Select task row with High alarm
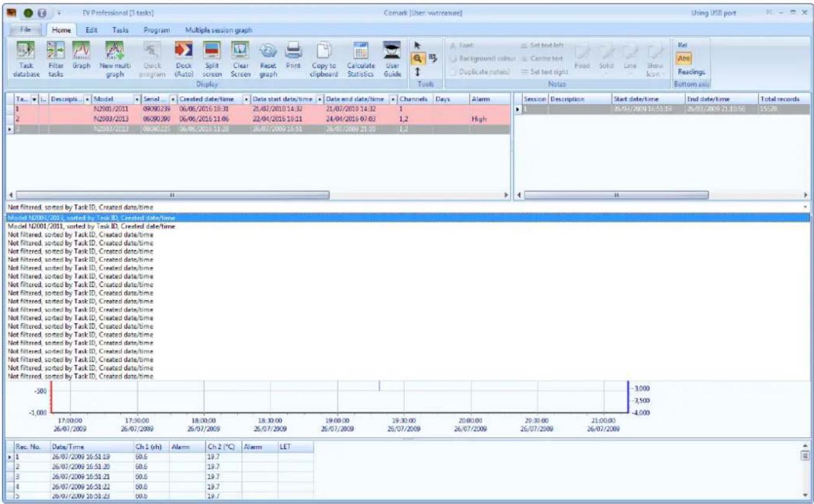Image resolution: width=814 pixels, height=504 pixels. coord(261,119)
